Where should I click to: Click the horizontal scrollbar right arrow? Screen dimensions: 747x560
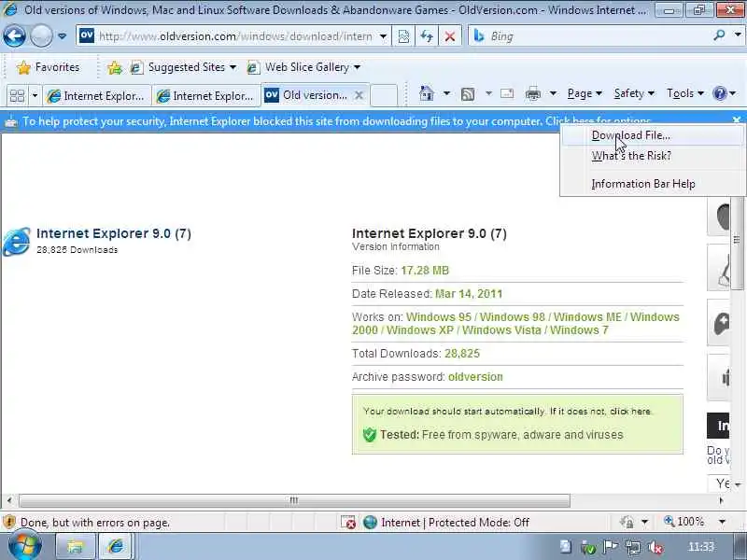[721, 500]
